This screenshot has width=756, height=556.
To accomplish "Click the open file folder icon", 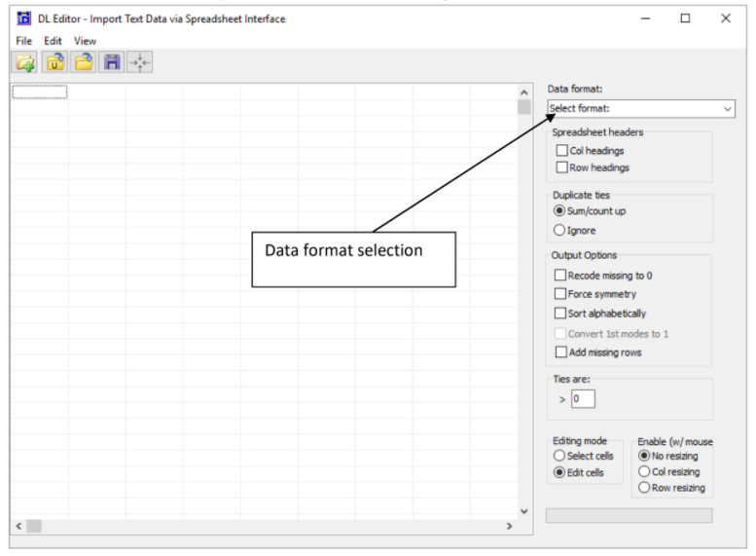I will pyautogui.click(x=84, y=62).
